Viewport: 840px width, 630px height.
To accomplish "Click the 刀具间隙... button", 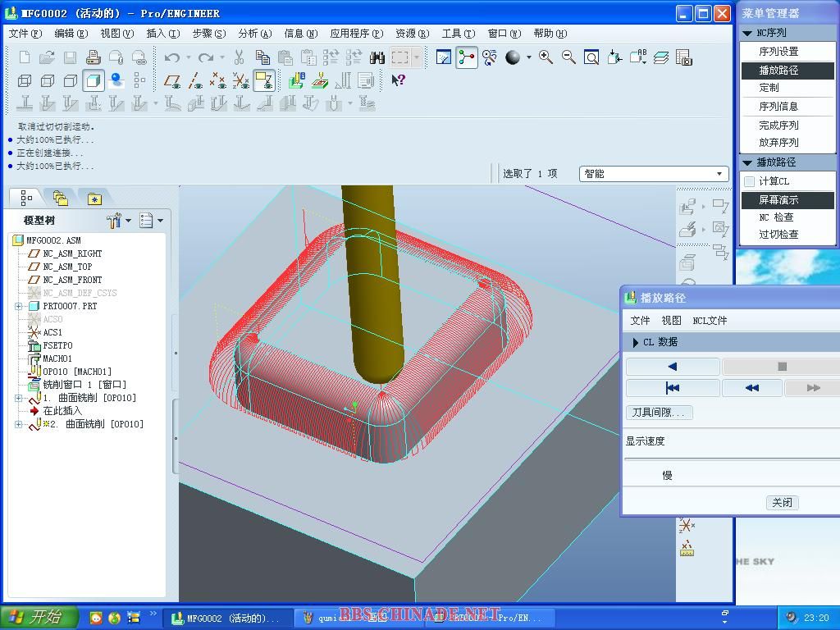I will pos(659,413).
